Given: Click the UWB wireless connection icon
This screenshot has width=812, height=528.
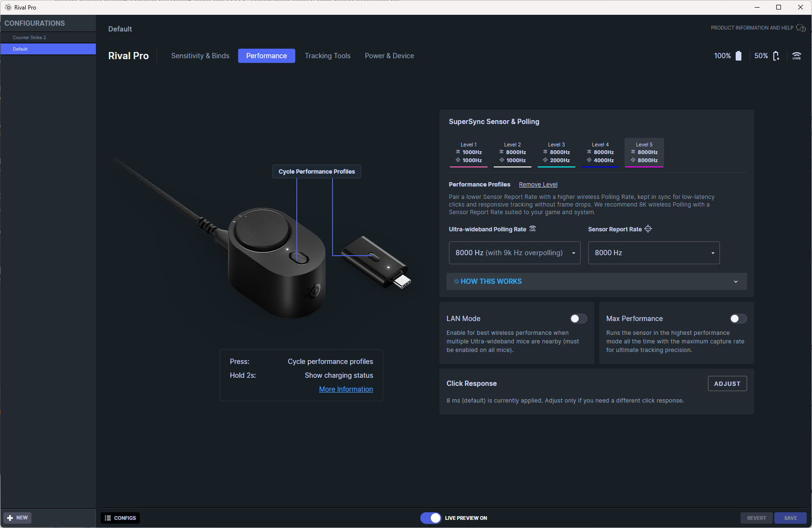Looking at the screenshot, I should pos(797,56).
